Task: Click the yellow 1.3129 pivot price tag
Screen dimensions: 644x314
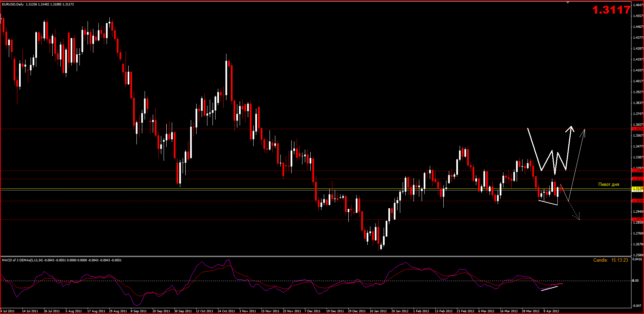Action: click(x=638, y=188)
